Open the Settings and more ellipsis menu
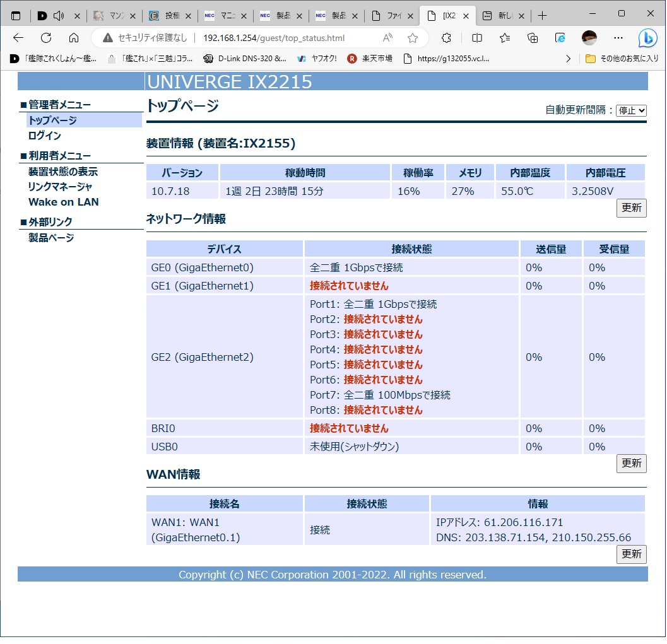Viewport: 667px width, 644px height. [618, 38]
